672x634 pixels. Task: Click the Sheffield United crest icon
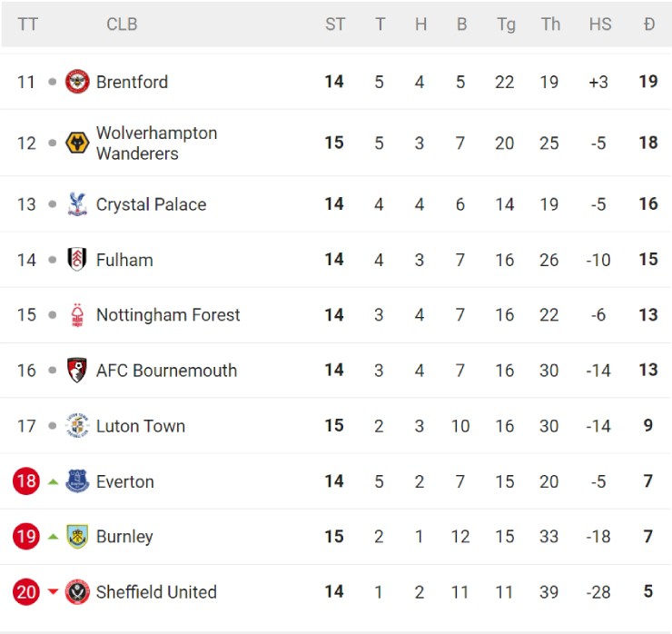tap(77, 592)
